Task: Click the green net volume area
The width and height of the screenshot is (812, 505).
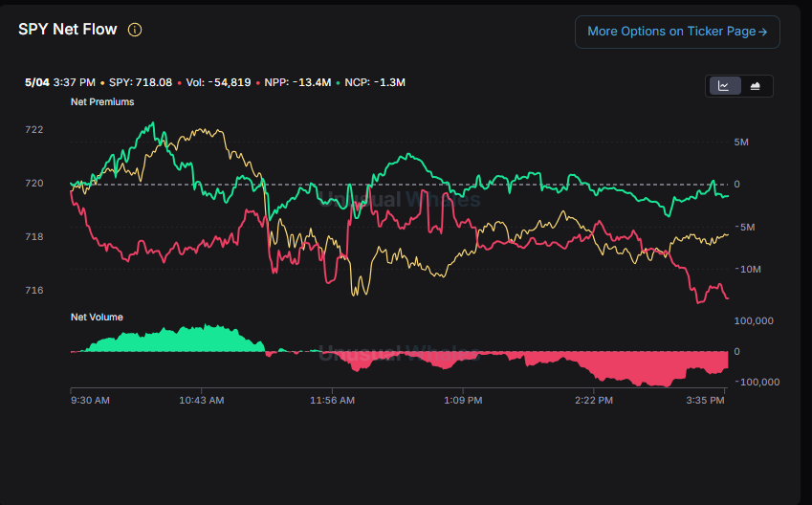Action: click(x=176, y=340)
